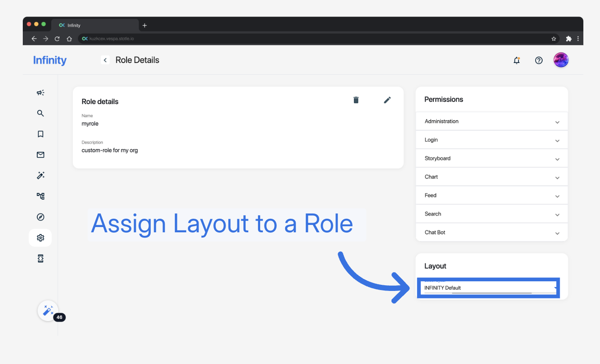Click the Infinity logo link
This screenshot has width=600, height=364.
[x=50, y=60]
